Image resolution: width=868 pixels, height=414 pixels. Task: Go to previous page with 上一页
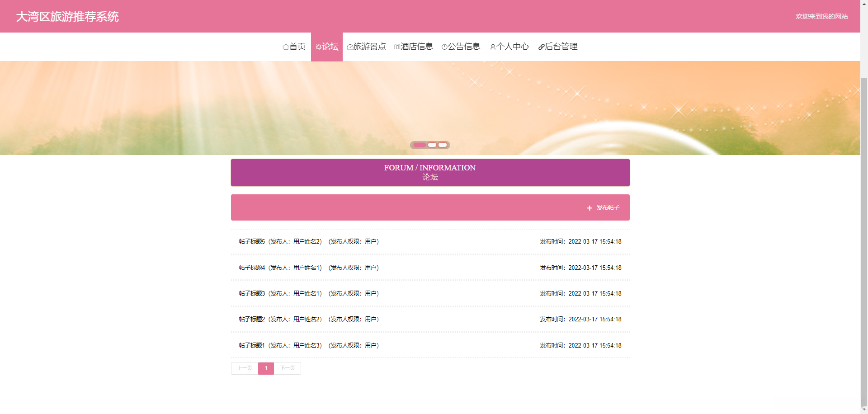[x=245, y=368]
